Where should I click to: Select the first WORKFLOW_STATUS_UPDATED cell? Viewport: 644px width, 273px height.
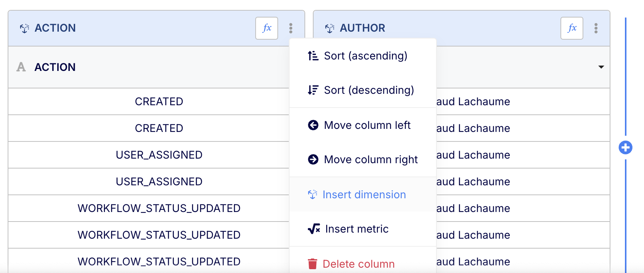(159, 209)
